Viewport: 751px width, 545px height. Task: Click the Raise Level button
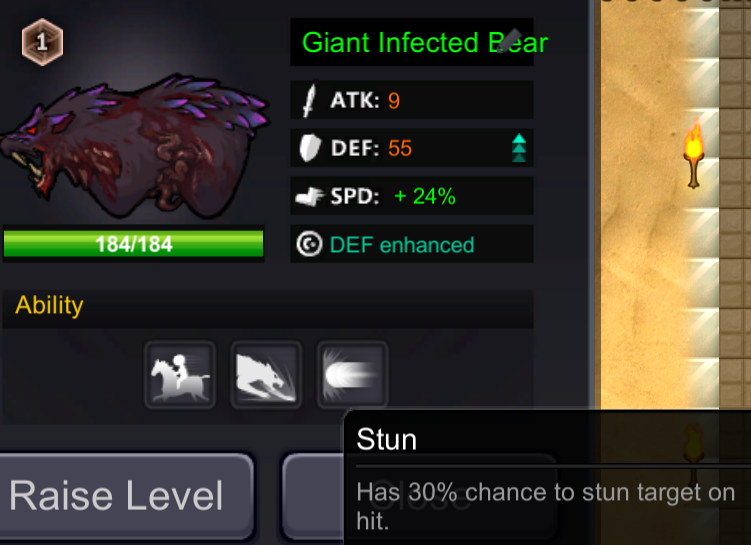[126, 496]
